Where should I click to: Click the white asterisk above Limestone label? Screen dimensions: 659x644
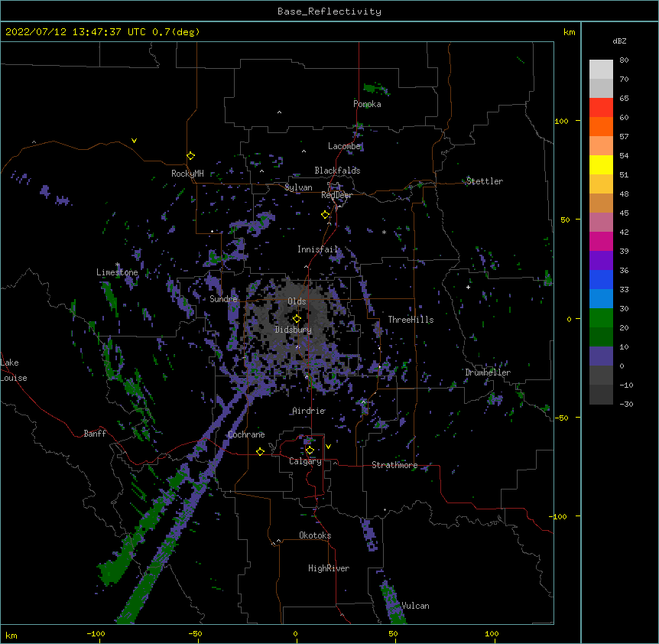point(117,265)
